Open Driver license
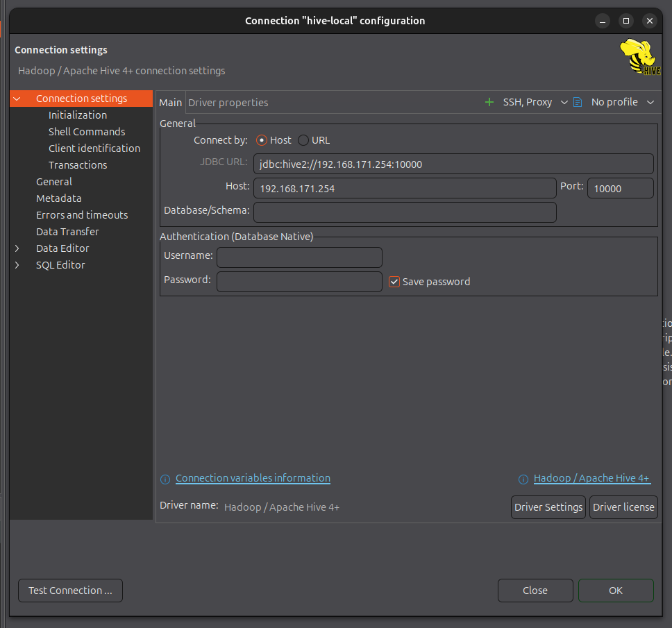 click(623, 507)
